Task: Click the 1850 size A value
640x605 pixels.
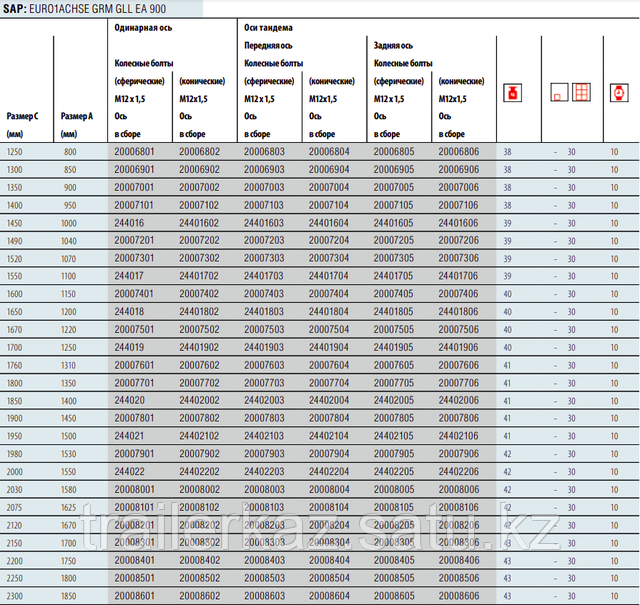Action: pos(69,596)
